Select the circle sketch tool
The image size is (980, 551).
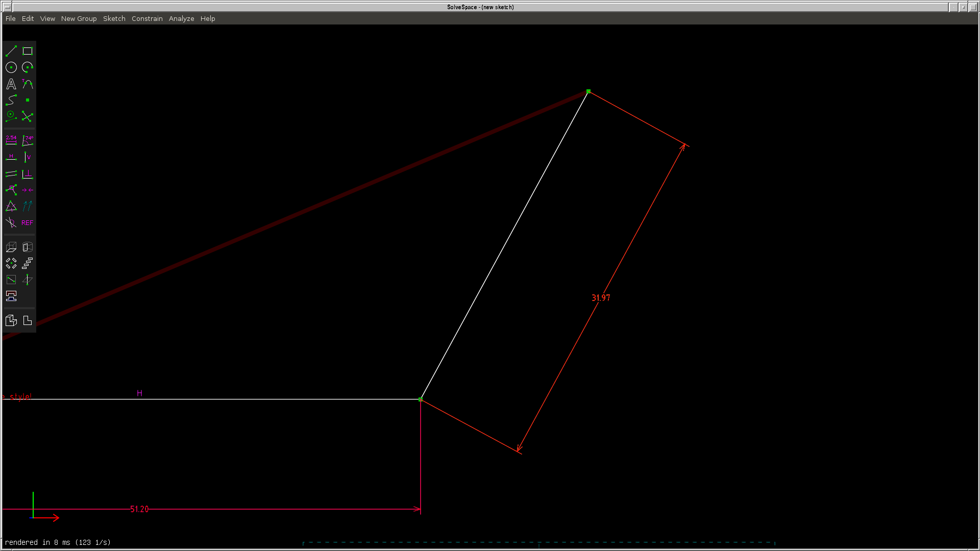point(11,67)
